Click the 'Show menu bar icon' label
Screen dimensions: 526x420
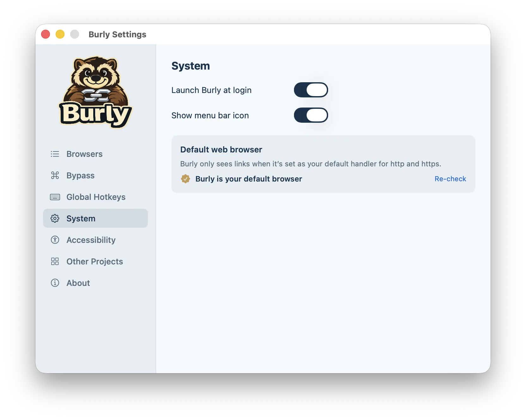point(210,116)
